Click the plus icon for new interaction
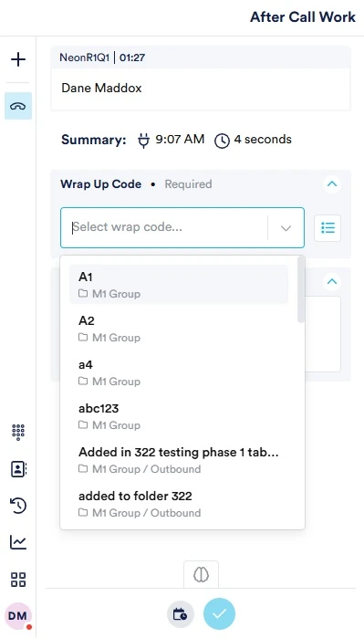Screen dimensions: 364x638 coord(18,60)
